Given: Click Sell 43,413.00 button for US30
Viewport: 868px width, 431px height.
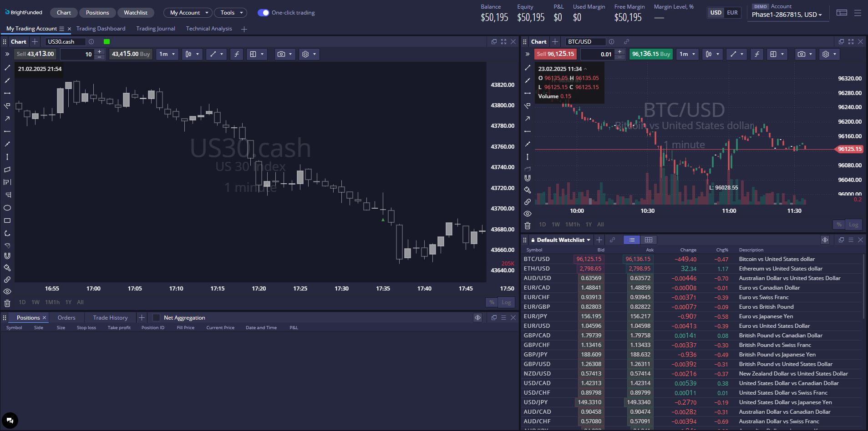Looking at the screenshot, I should tap(36, 54).
